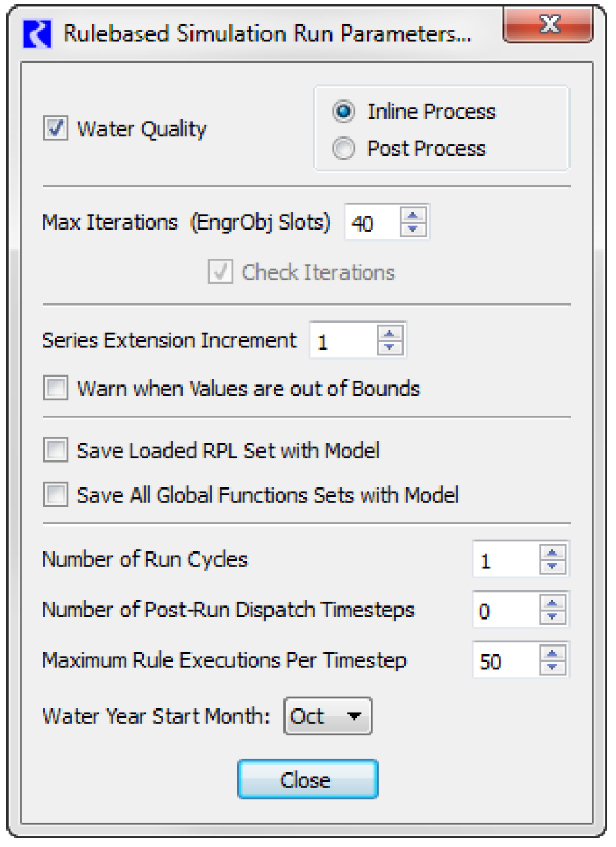This screenshot has height=847, width=616.
Task: Increase Number of Run Cycles up arrow
Action: (552, 552)
